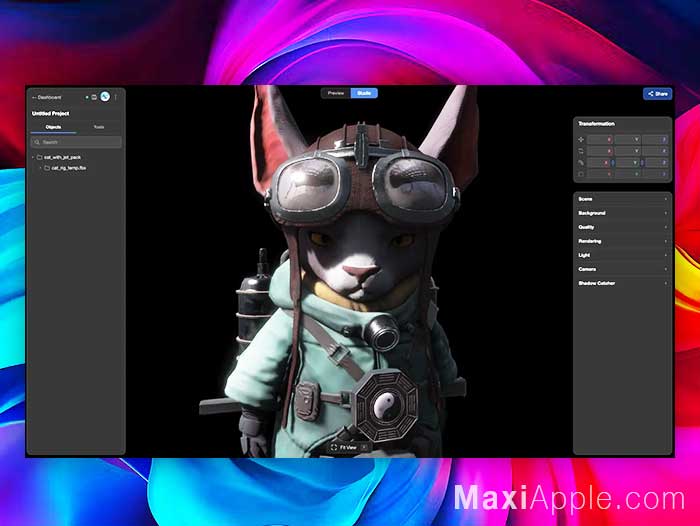
Task: Click the move (position) icon in Transformation
Action: (581, 140)
